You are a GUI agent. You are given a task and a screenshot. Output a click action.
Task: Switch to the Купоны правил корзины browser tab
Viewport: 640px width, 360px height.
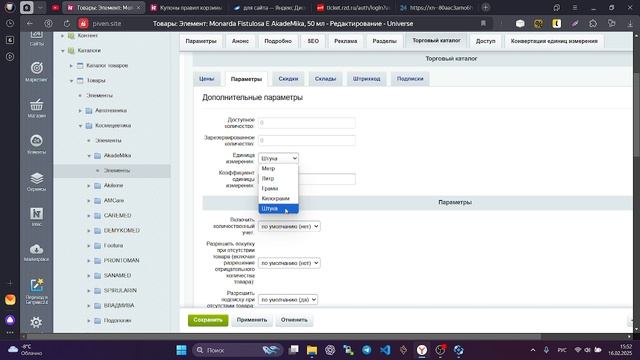click(x=186, y=7)
